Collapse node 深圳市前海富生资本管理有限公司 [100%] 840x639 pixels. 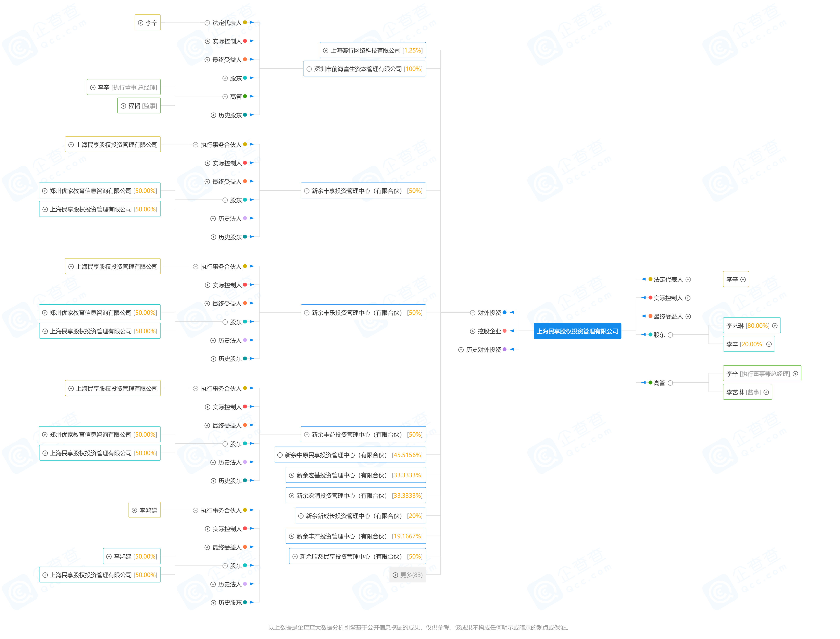coord(309,69)
